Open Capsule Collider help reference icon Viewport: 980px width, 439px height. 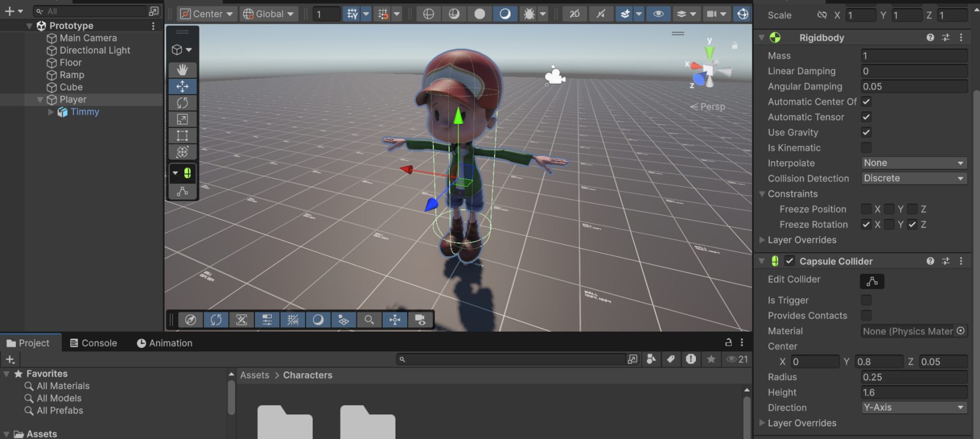tap(930, 262)
